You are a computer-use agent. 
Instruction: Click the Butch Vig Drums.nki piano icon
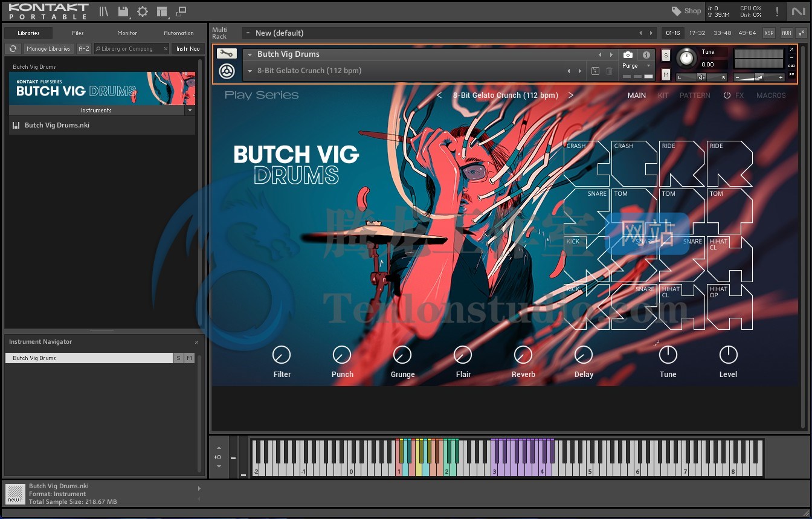[16, 125]
